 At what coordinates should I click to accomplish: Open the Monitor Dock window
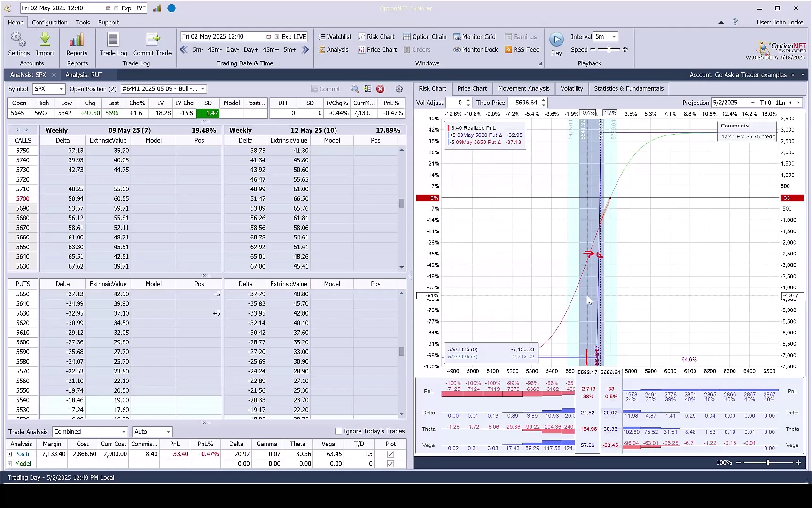pos(476,49)
